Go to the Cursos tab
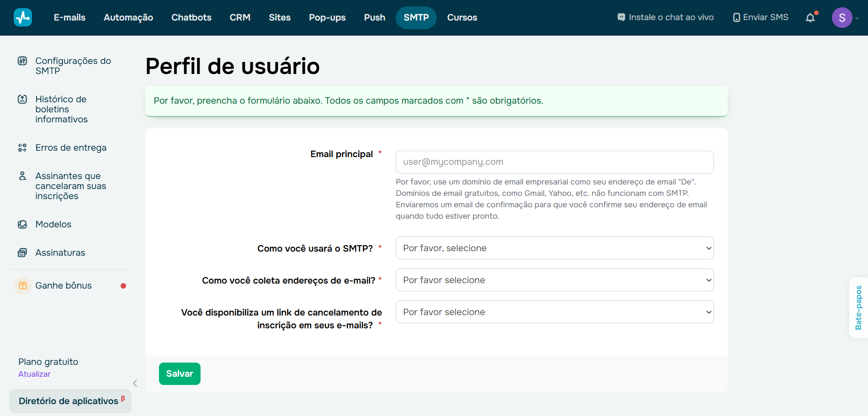 461,17
